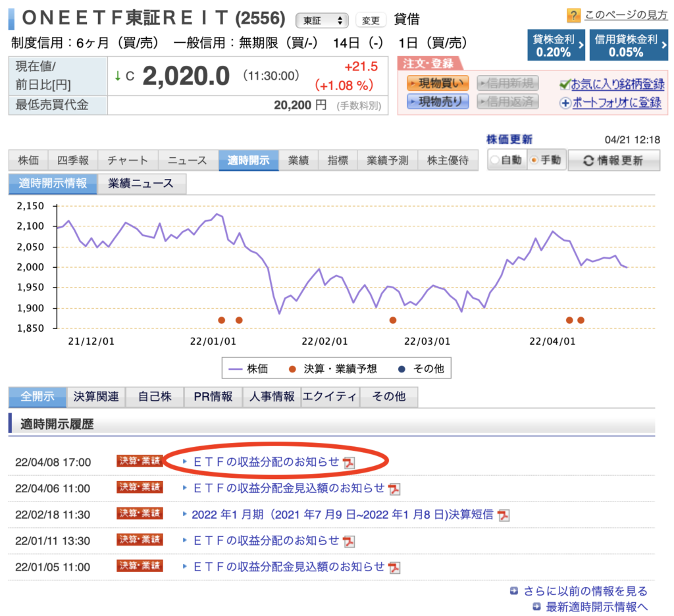Select the 自動 update radio button

coord(495,161)
